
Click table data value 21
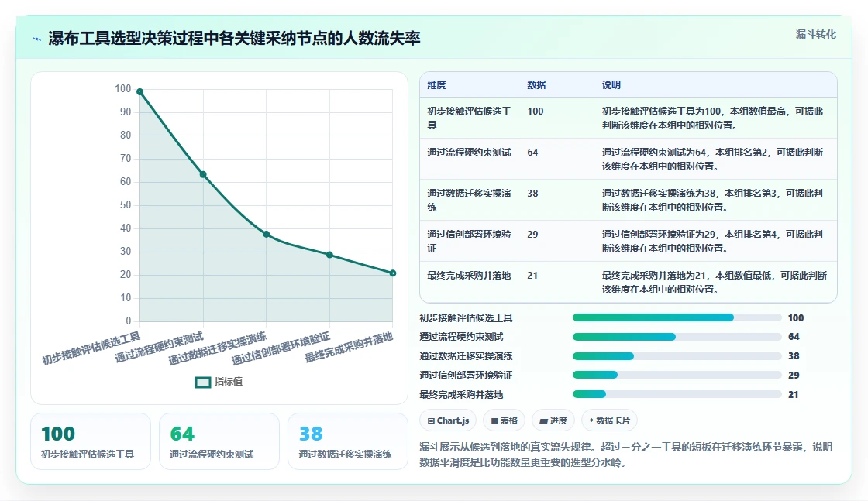pos(532,276)
